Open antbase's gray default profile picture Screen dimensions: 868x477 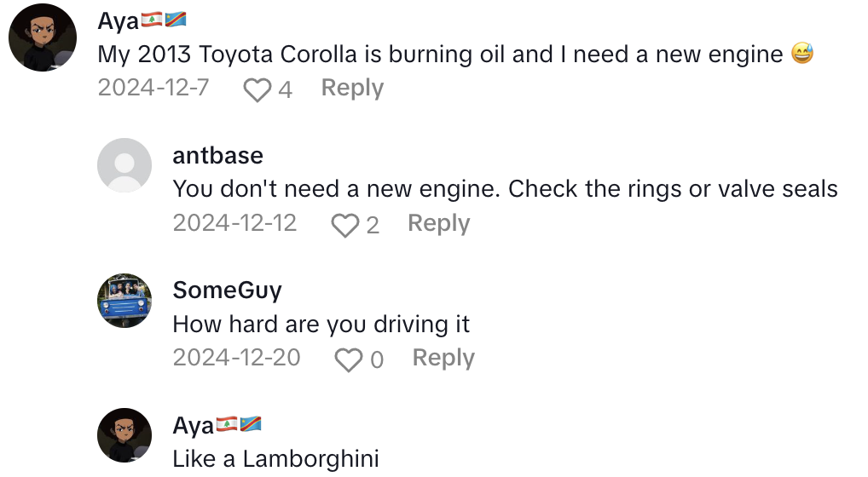pos(124,165)
